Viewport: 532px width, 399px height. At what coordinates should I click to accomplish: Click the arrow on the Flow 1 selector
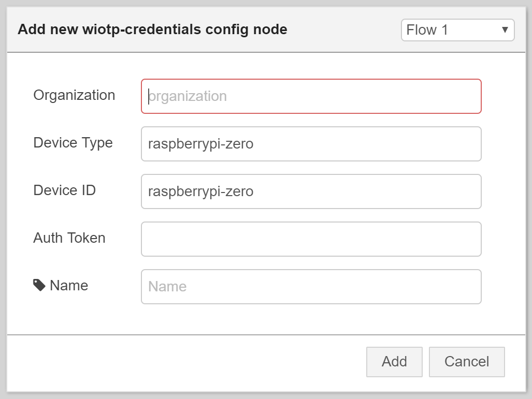click(x=505, y=30)
